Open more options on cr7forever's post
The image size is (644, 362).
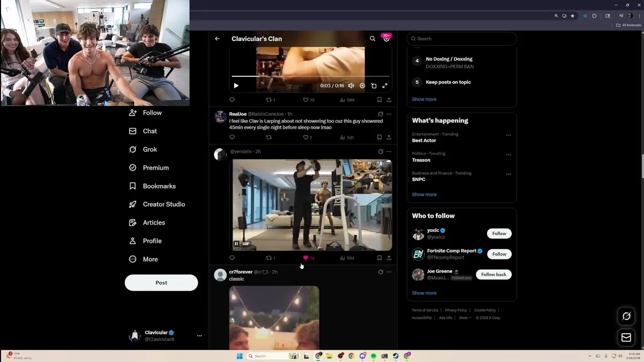point(389,272)
